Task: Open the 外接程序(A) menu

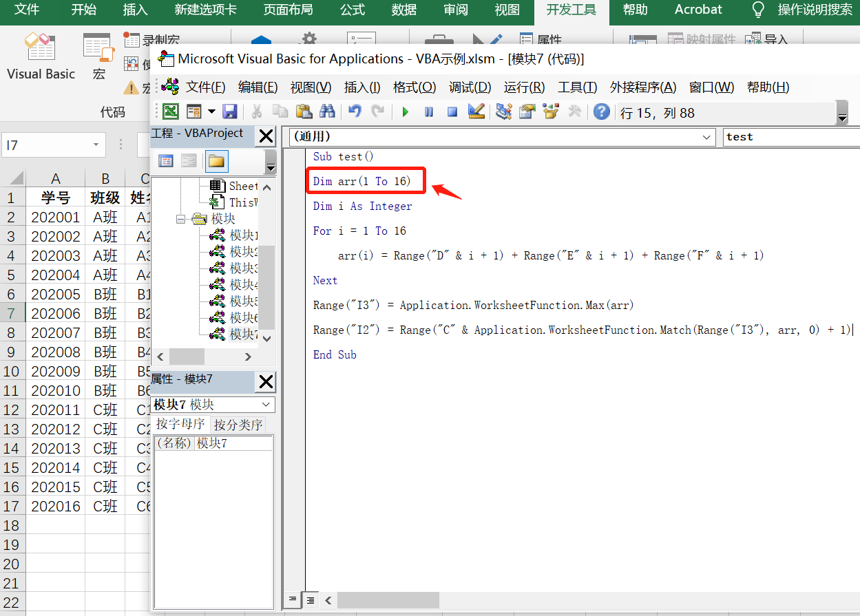Action: point(643,87)
